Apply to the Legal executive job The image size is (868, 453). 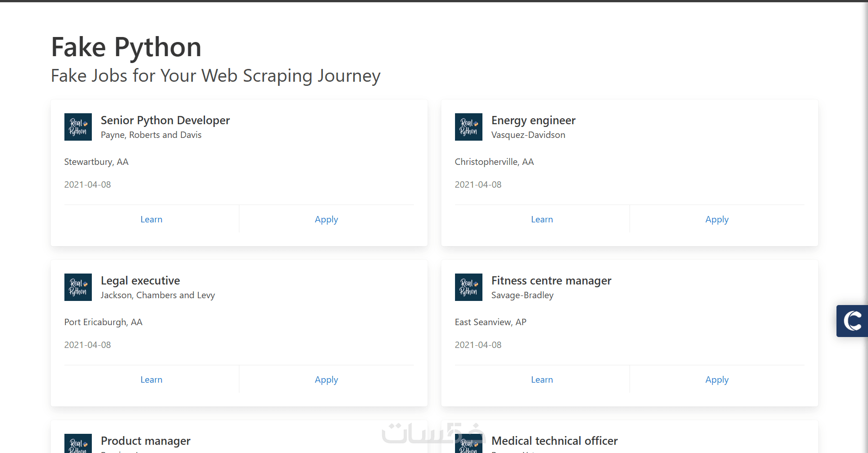(326, 380)
